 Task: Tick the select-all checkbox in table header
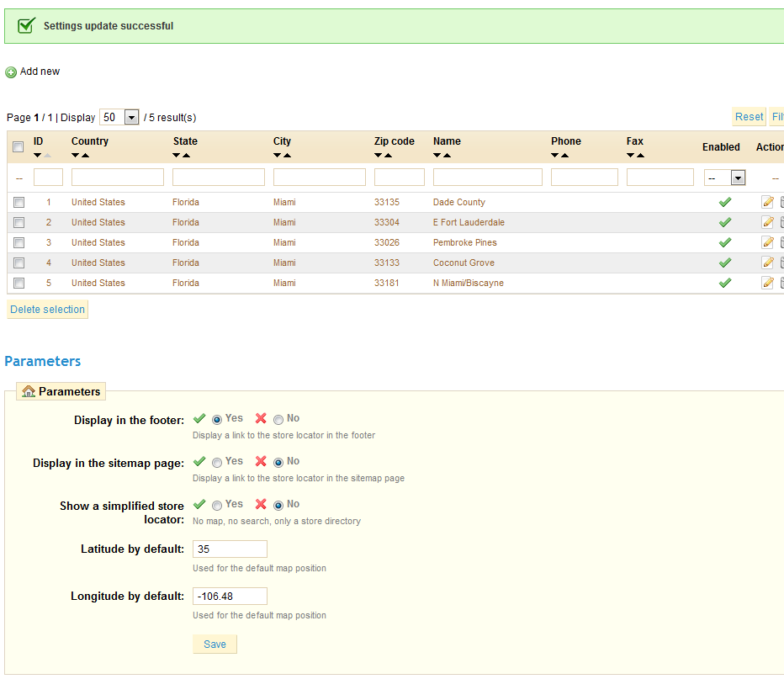pyautogui.click(x=19, y=147)
